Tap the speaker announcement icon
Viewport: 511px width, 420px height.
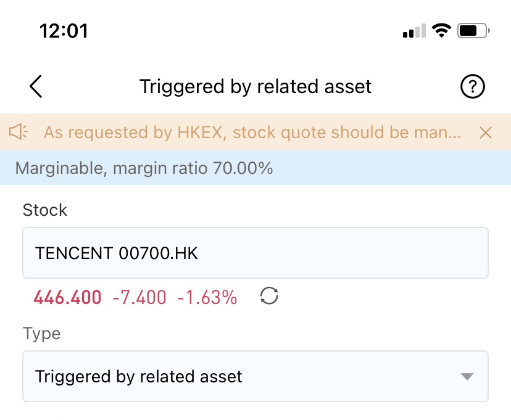[x=19, y=132]
